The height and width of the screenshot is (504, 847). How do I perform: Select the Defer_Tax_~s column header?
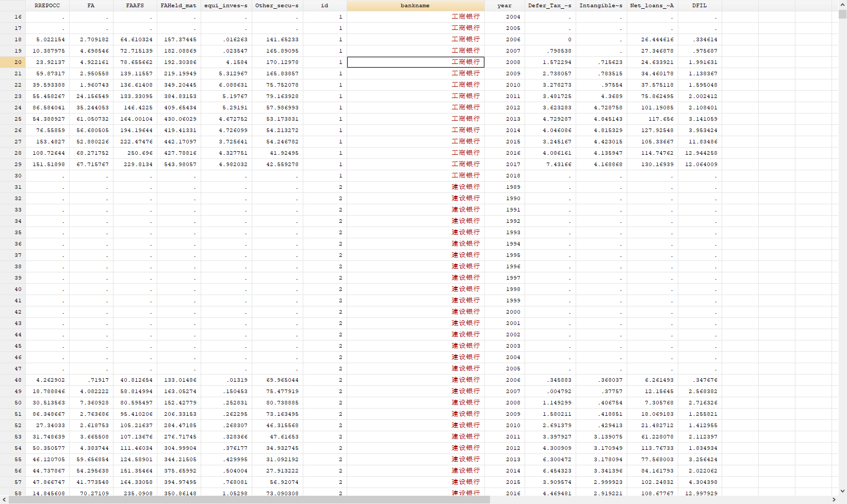pyautogui.click(x=550, y=6)
